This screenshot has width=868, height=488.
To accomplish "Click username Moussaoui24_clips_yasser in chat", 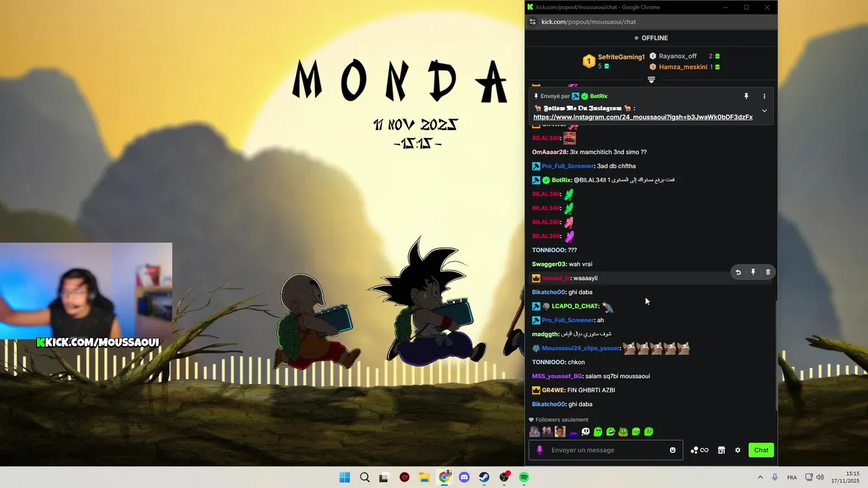I will (580, 348).
